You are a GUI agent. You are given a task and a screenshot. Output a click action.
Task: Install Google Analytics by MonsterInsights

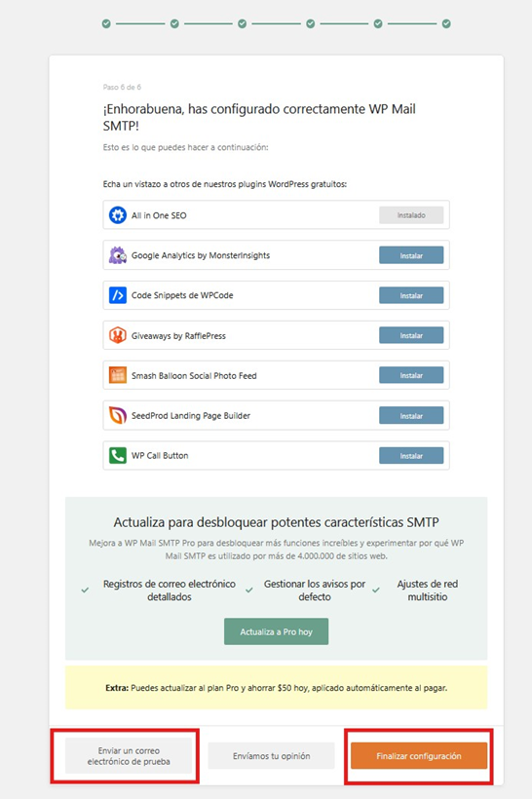coord(411,255)
